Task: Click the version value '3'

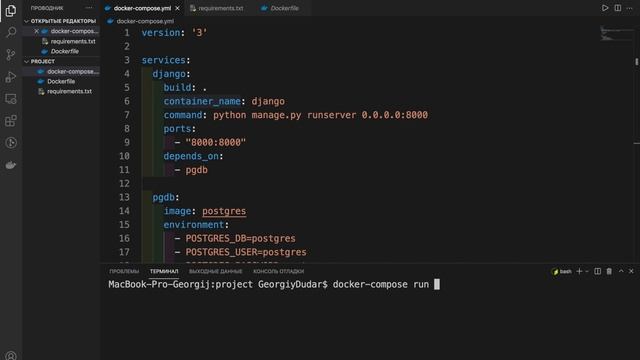Action: [x=199, y=33]
